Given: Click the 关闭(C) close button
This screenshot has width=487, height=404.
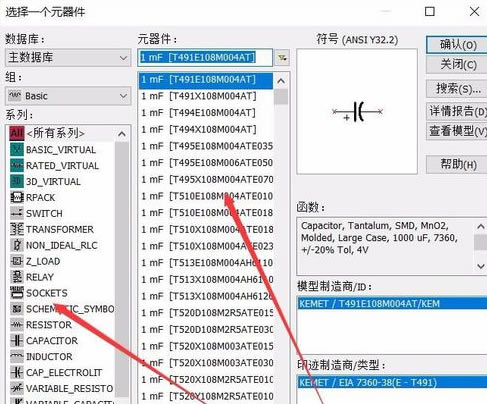Looking at the screenshot, I should tap(457, 64).
